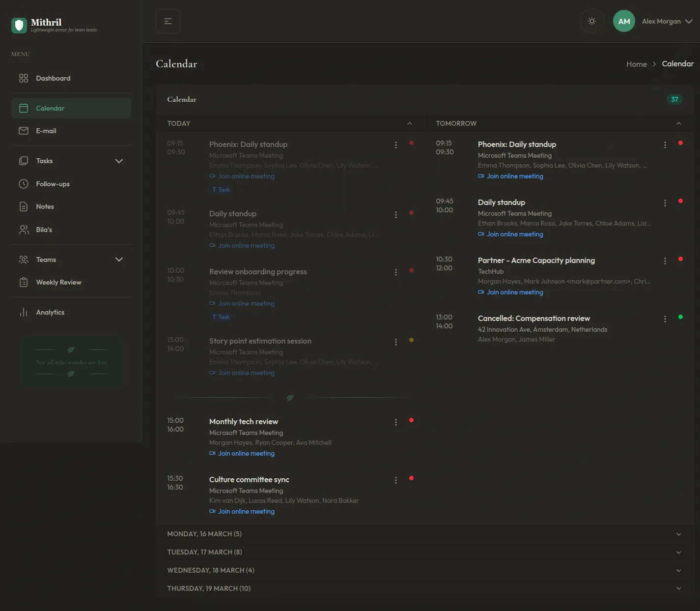Collapse the sidebar with the hamburger icon
The width and height of the screenshot is (700, 611).
click(168, 21)
